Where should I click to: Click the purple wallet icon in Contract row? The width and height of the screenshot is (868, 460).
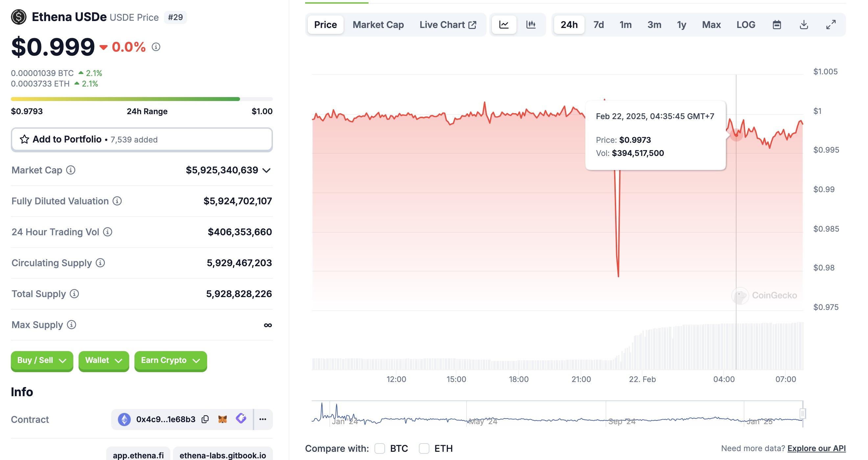coord(241,419)
